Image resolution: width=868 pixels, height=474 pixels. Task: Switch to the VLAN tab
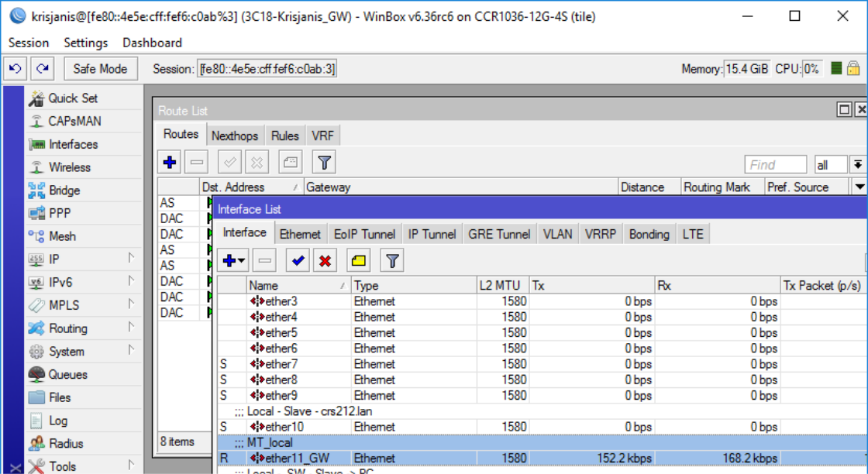(557, 234)
